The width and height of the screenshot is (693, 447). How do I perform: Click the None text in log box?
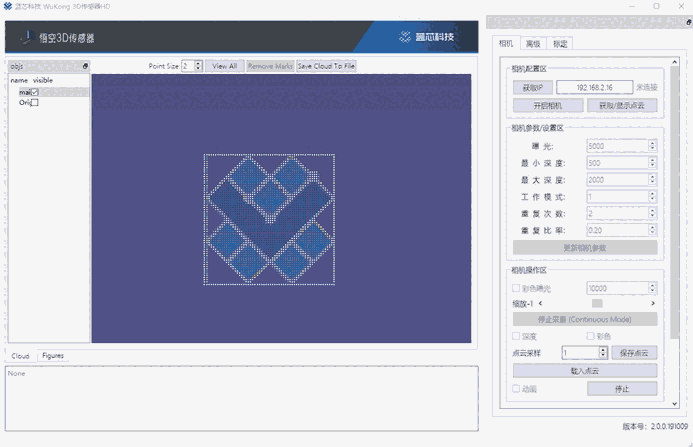16,374
